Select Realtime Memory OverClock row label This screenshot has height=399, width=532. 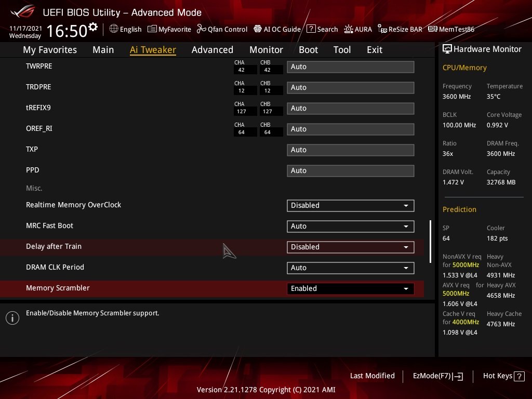pos(74,205)
